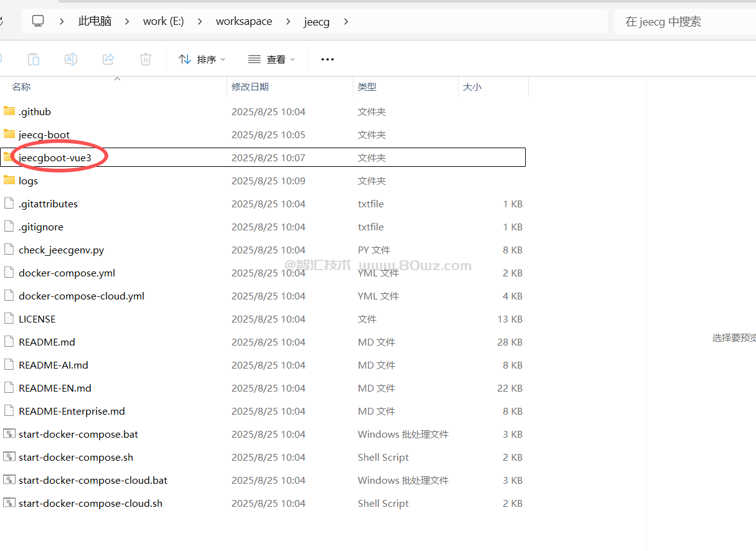Sort by the 类型 column header
The width and height of the screenshot is (756, 551).
[367, 87]
